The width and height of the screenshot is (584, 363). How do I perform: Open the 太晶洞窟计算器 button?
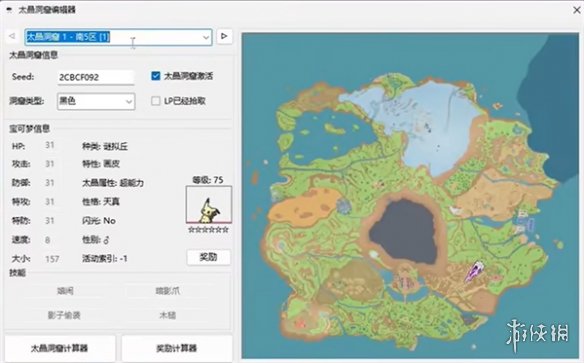point(60,348)
